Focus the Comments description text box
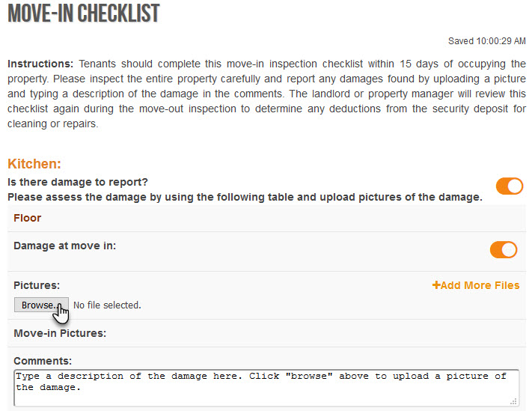The height and width of the screenshot is (411, 532). (266, 388)
